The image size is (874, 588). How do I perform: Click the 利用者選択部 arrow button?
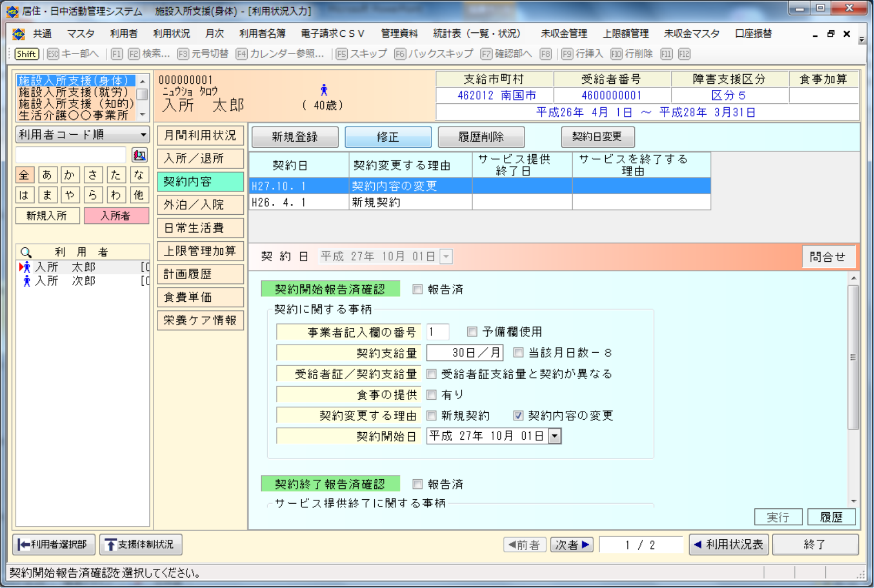[x=54, y=544]
